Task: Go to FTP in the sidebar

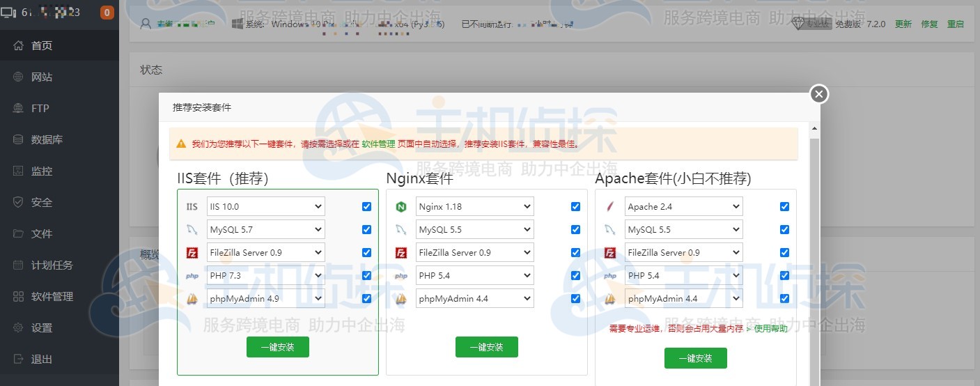Action: [x=59, y=108]
